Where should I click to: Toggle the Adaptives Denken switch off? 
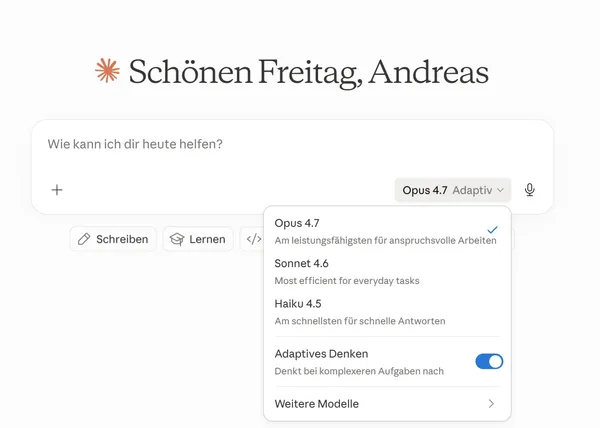(x=489, y=361)
